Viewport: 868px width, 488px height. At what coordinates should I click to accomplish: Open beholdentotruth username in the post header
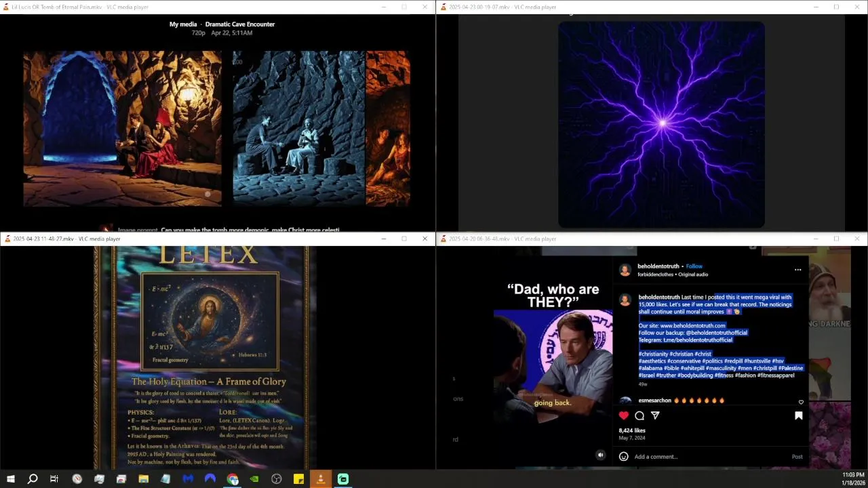[x=659, y=266]
